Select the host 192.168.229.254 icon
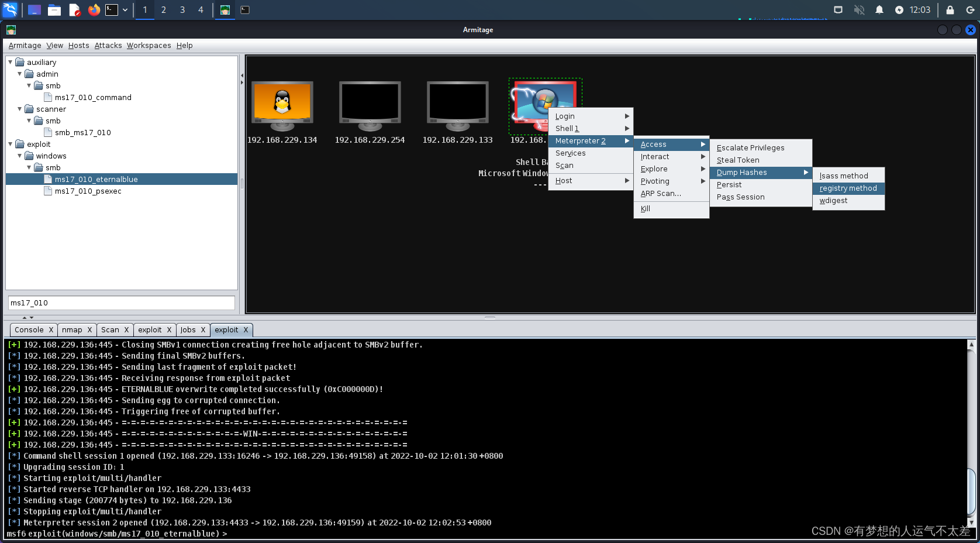Viewport: 980px width, 543px height. pyautogui.click(x=370, y=106)
